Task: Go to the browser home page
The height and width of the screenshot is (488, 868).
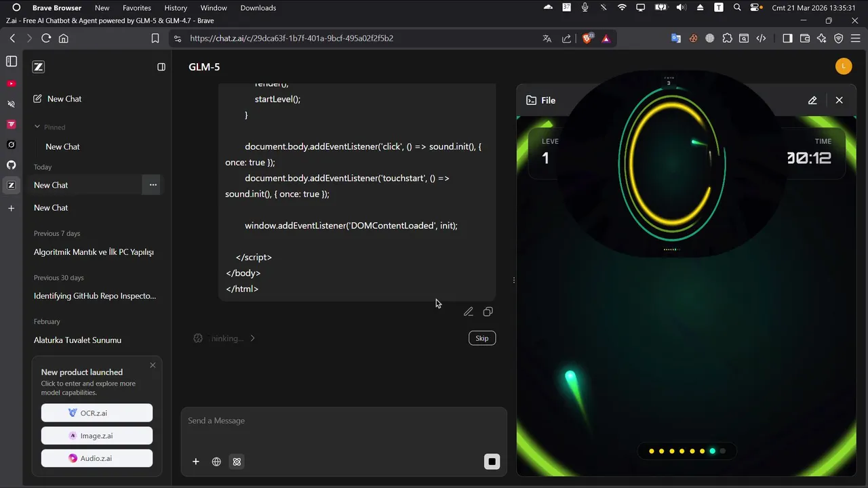Action: 64,39
